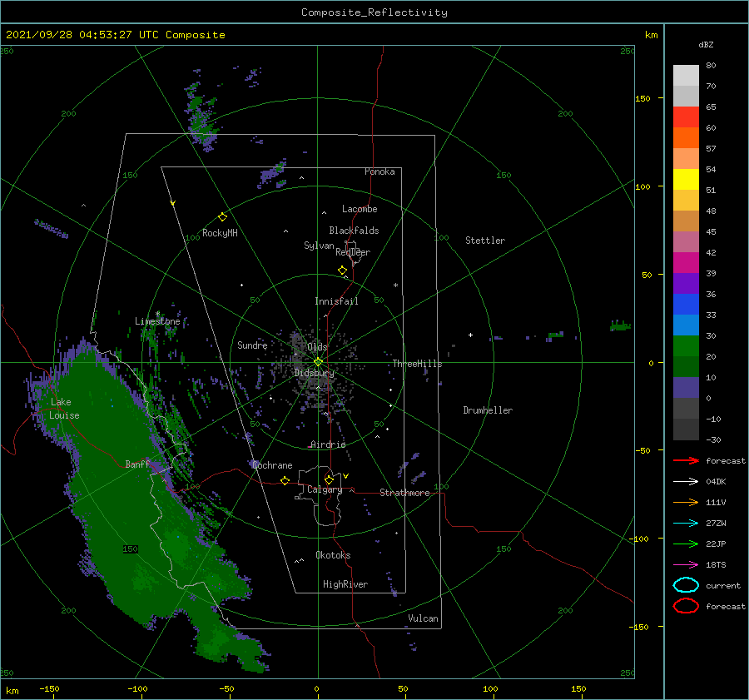Click the asterisk marker above Limestone
Image resolution: width=749 pixels, height=700 pixels.
(x=157, y=314)
